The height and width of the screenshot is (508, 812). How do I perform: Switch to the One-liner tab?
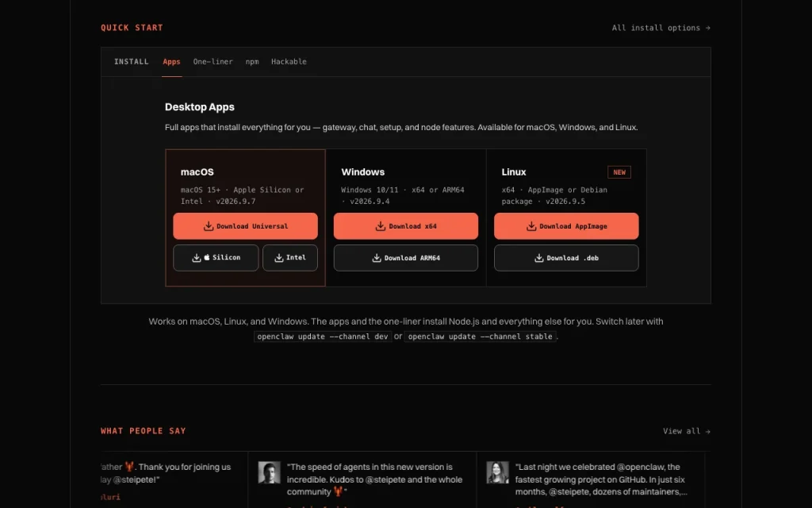(213, 62)
